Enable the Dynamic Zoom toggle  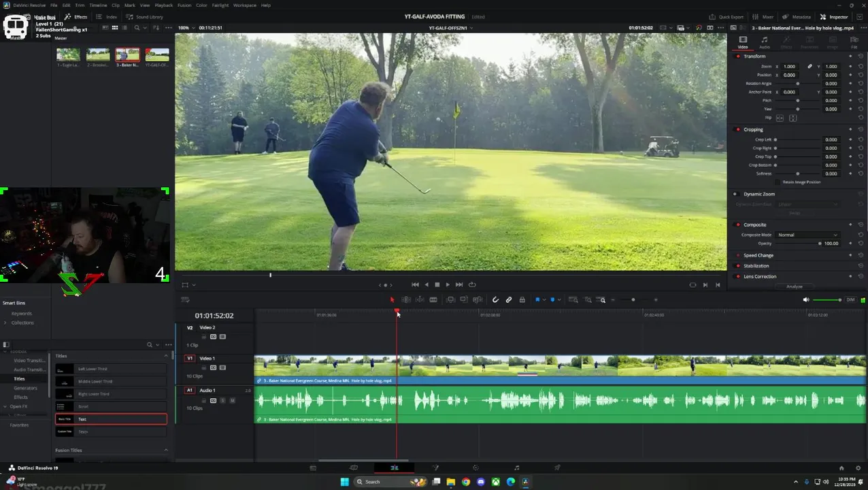735,194
